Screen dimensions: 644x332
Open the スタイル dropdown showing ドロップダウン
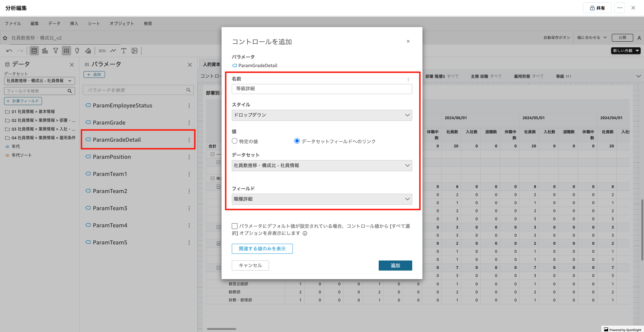[x=321, y=115]
